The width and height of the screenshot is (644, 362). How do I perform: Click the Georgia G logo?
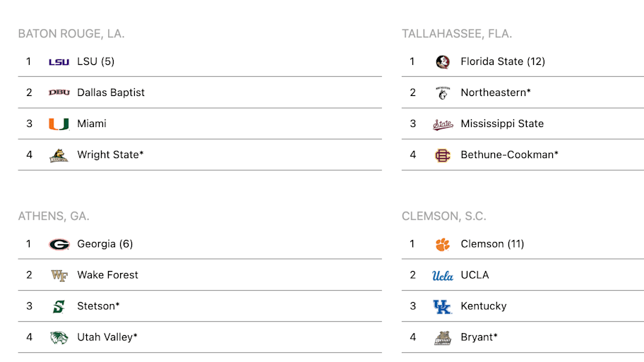pos(59,245)
